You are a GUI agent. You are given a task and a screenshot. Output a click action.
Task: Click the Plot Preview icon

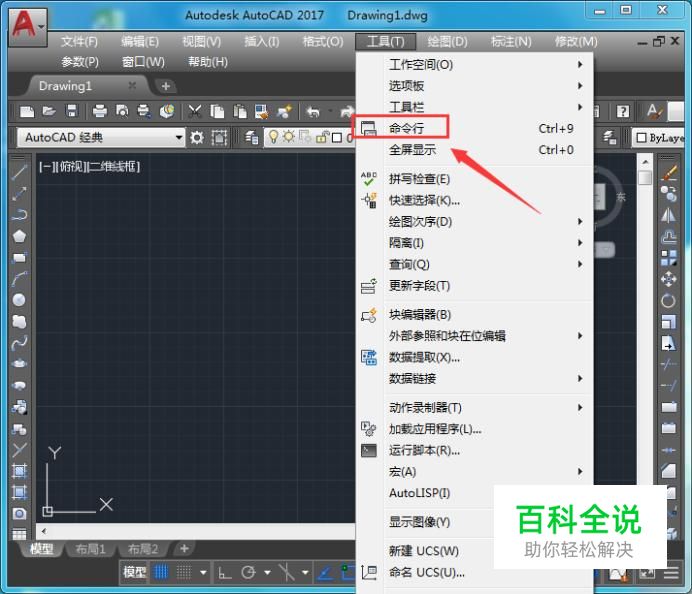[122, 111]
